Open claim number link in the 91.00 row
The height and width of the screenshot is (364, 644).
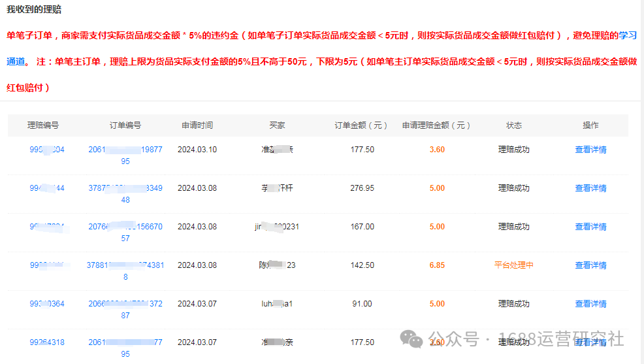(x=47, y=304)
